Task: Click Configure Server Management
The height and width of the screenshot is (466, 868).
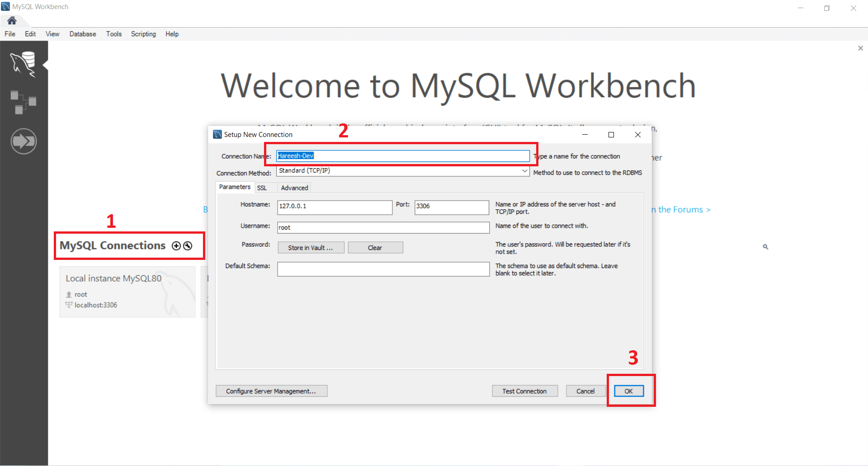Action: coord(271,391)
